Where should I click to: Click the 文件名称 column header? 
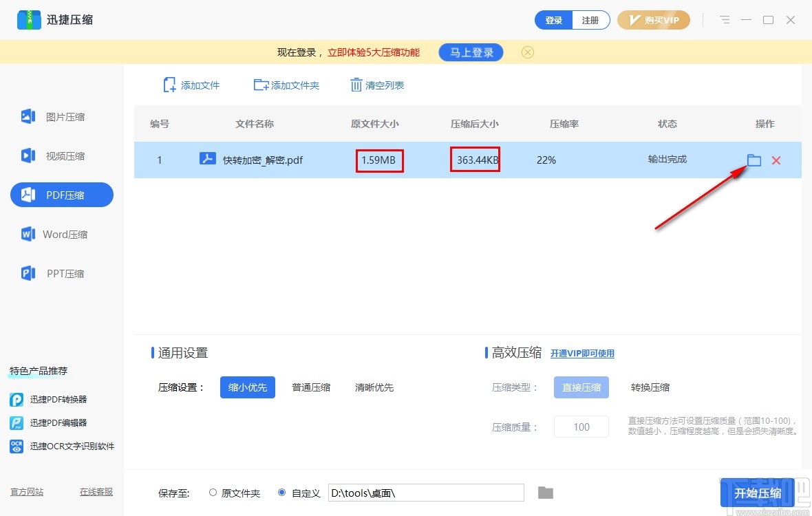coord(255,124)
